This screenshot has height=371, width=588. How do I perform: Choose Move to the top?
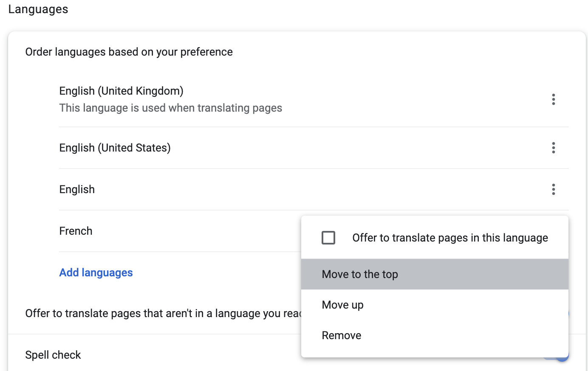(360, 274)
